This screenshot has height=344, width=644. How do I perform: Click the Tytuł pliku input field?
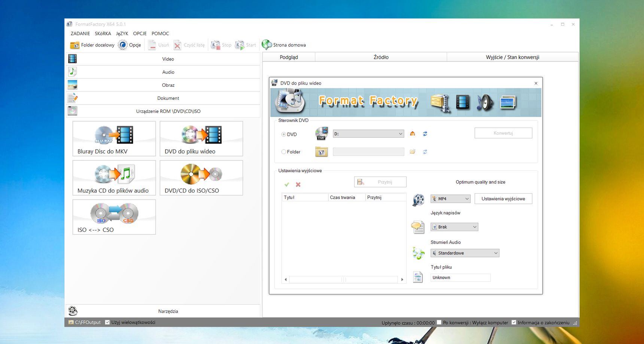460,277
